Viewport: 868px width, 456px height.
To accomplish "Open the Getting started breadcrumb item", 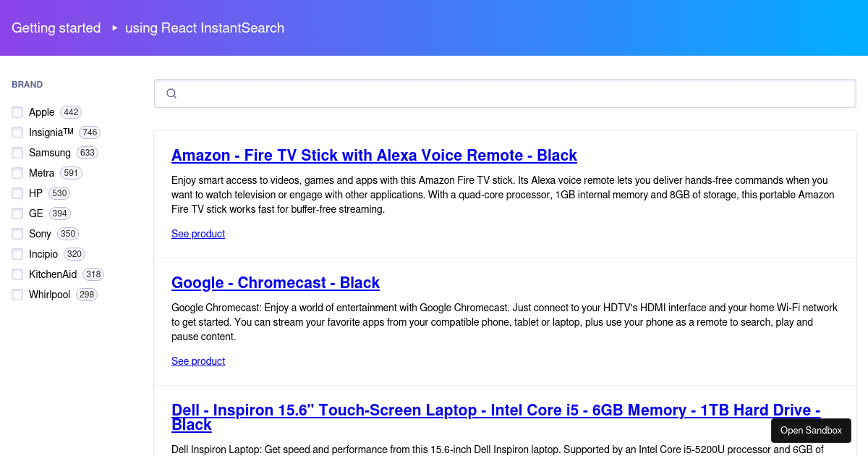I will (56, 28).
